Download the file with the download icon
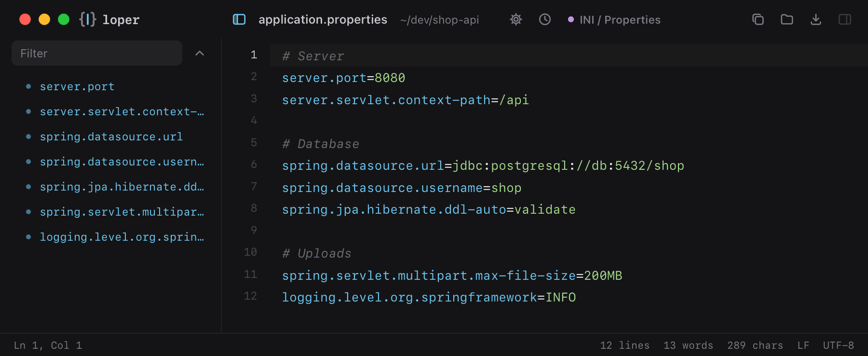 tap(816, 19)
